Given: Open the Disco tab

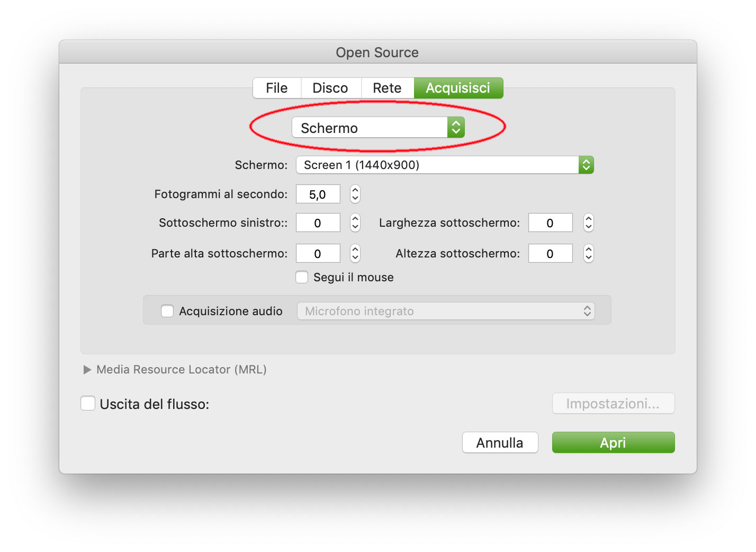Looking at the screenshot, I should click(x=330, y=88).
